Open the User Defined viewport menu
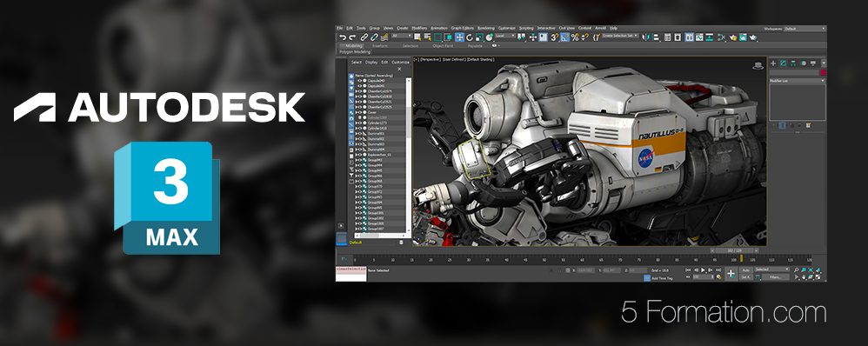Viewport: 868px width, 346px height. click(455, 59)
